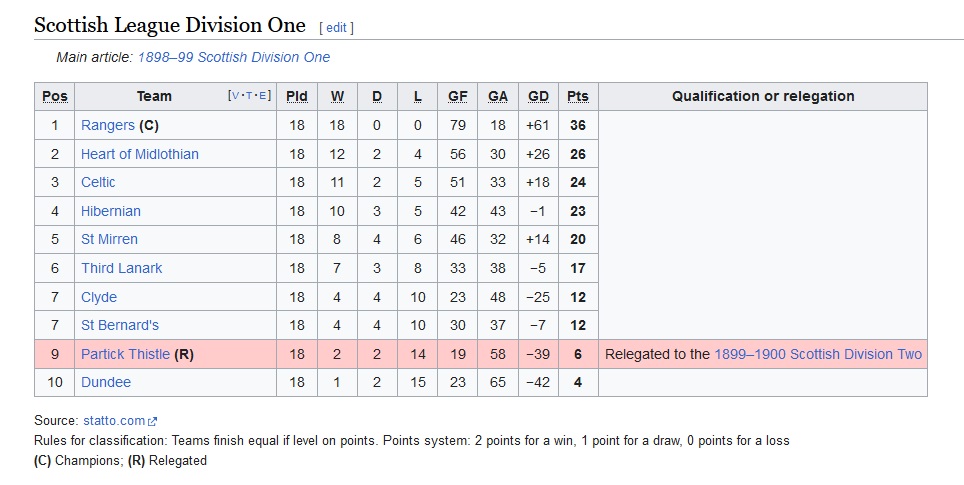Click the statto.com source link
964x485 pixels.
114,421
